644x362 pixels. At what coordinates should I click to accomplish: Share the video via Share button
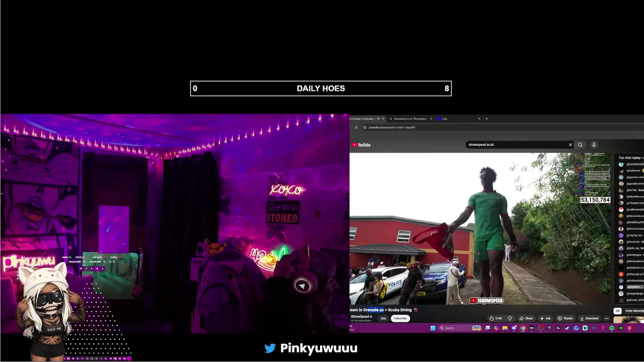pyautogui.click(x=526, y=318)
